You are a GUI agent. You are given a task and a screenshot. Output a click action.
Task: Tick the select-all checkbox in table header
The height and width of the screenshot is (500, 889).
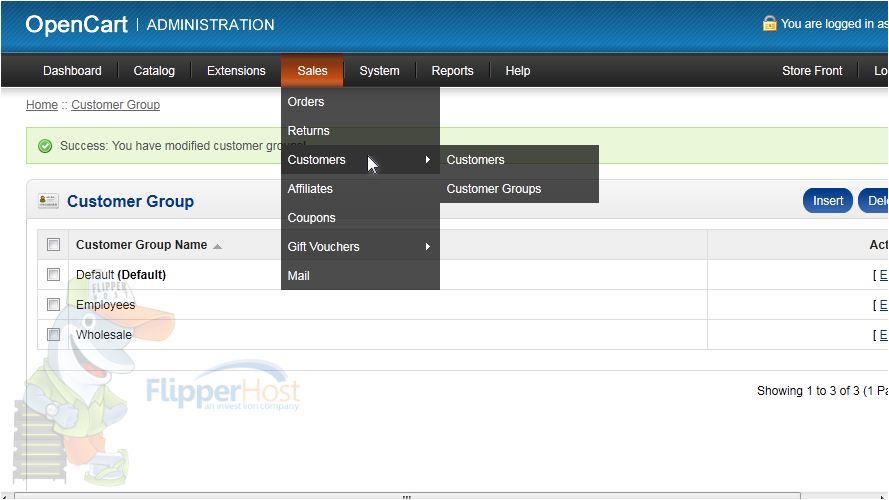53,244
